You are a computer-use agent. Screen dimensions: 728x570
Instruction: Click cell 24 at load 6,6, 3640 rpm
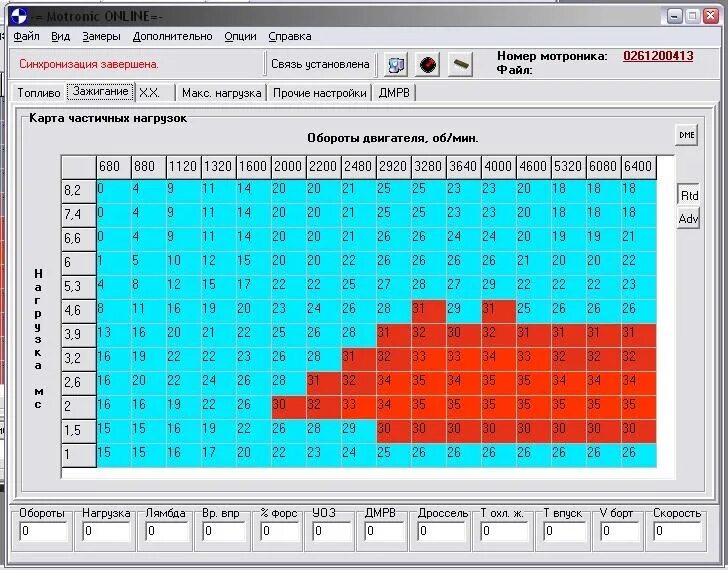click(464, 239)
